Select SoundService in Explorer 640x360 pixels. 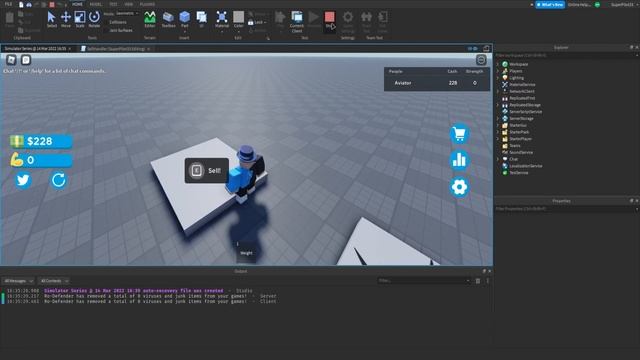pyautogui.click(x=521, y=152)
